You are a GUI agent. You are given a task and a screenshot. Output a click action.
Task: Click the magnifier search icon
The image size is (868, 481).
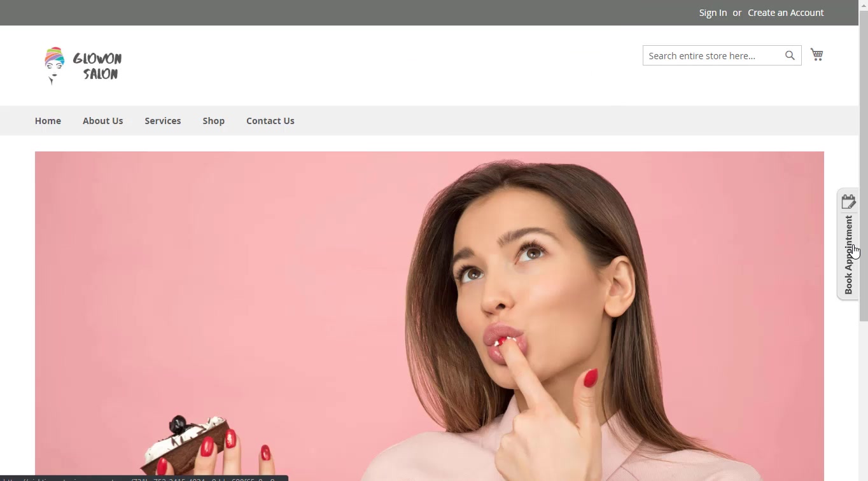coord(790,55)
